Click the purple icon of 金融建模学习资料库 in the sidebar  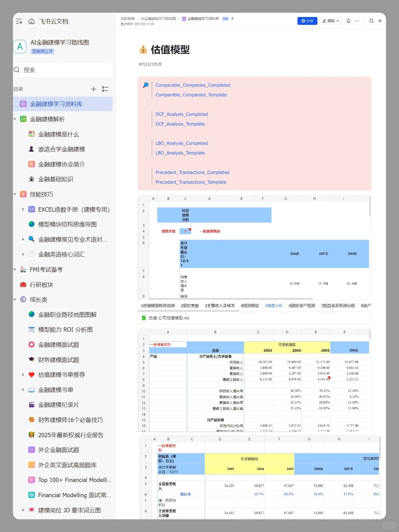(23, 104)
